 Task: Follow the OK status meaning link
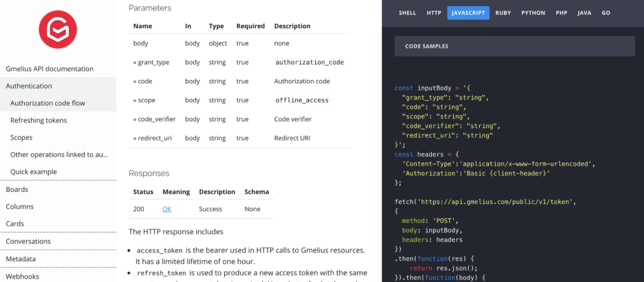167,209
